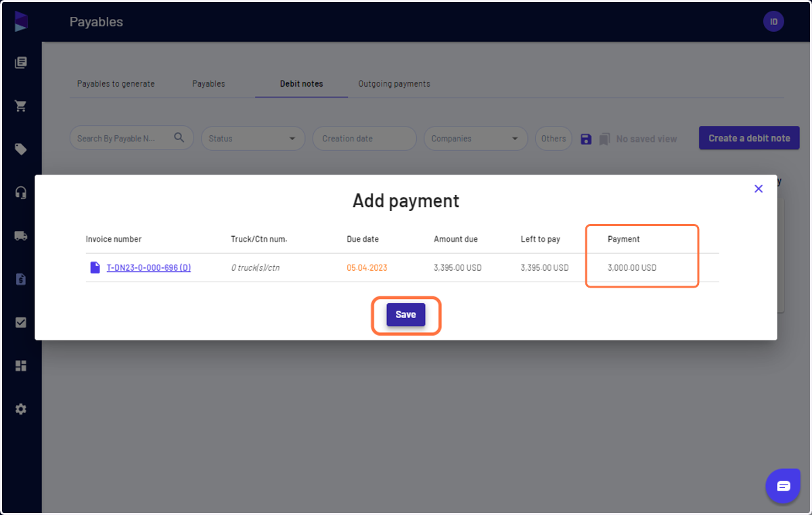Click the Due date column header
This screenshot has width=812, height=515.
coord(363,240)
